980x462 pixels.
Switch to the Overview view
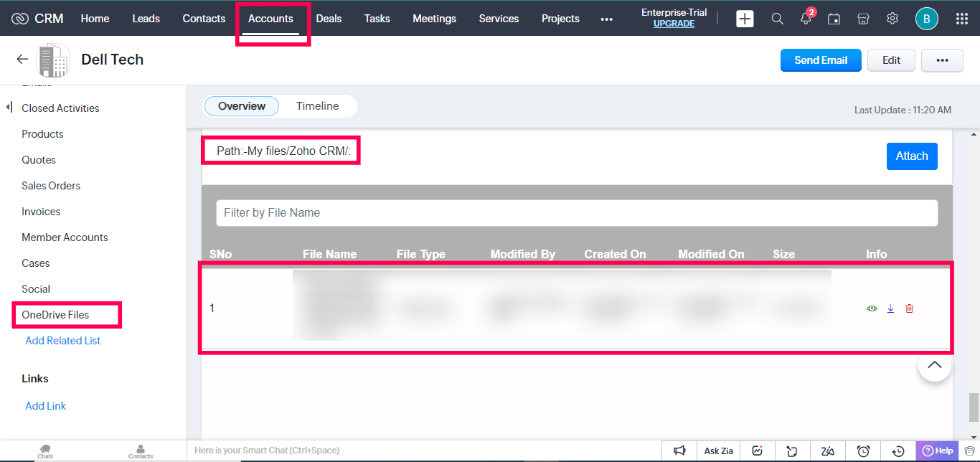coord(242,106)
